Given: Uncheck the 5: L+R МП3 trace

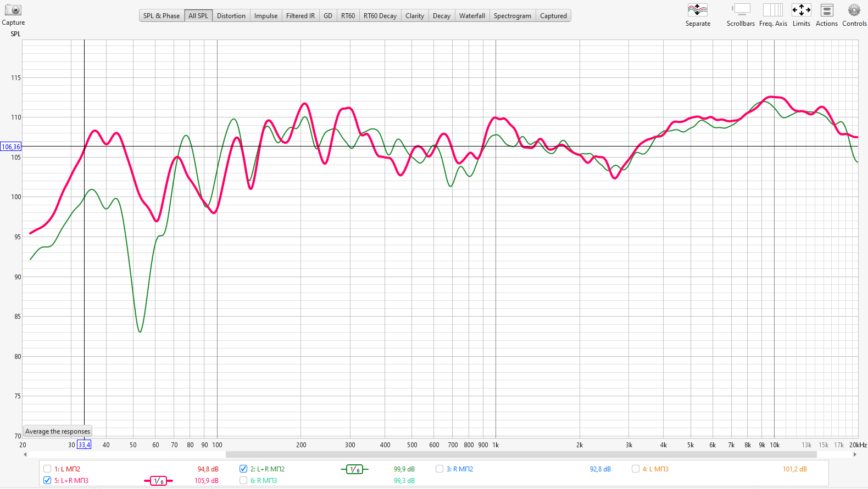Looking at the screenshot, I should coord(47,480).
